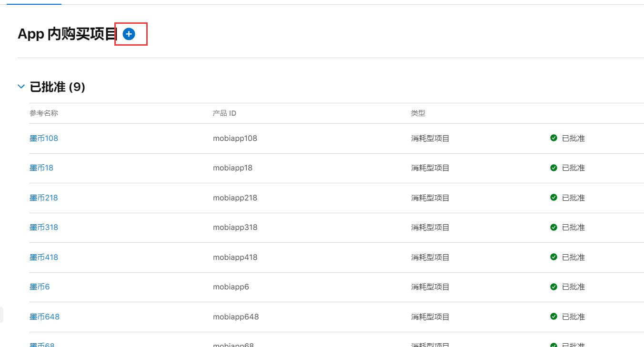The height and width of the screenshot is (347, 644).
Task: Click the approved checkmark icon for 墨币108
Action: tap(553, 138)
